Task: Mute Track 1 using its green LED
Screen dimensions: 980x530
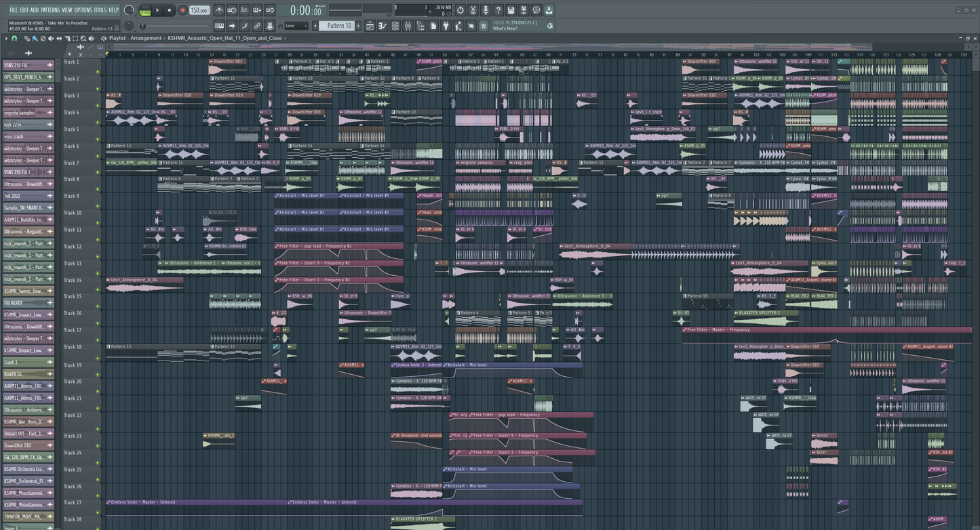Action: 98,72
